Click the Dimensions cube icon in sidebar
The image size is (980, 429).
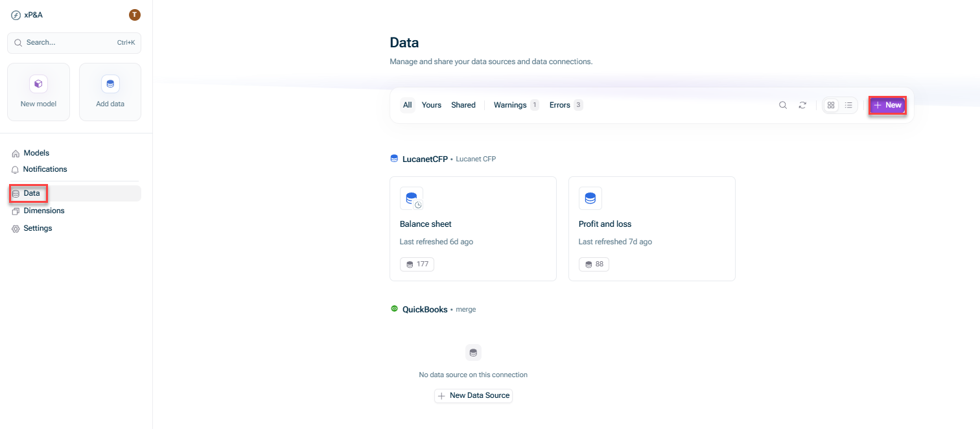coord(16,211)
